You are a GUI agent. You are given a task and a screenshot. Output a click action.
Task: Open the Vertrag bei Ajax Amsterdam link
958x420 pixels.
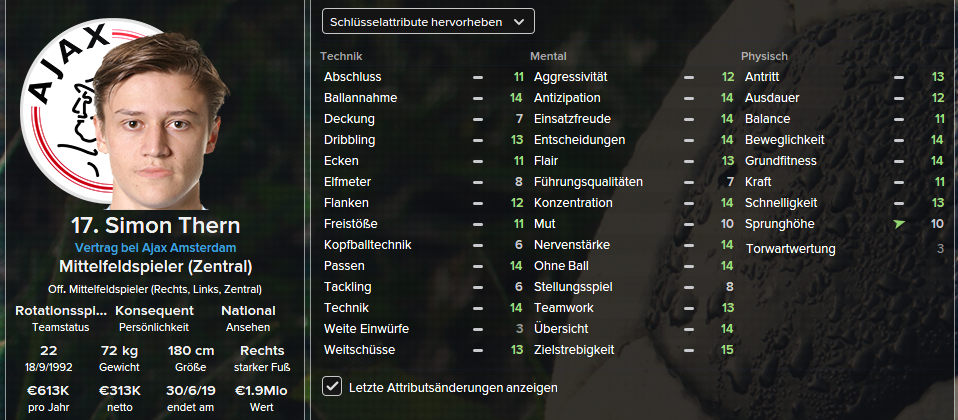155,247
